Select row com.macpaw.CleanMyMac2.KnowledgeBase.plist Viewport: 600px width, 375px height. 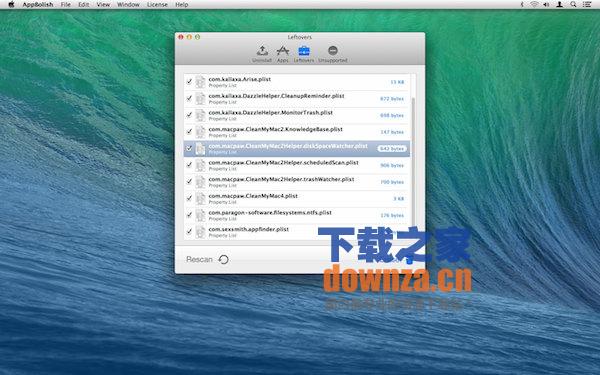tap(297, 132)
